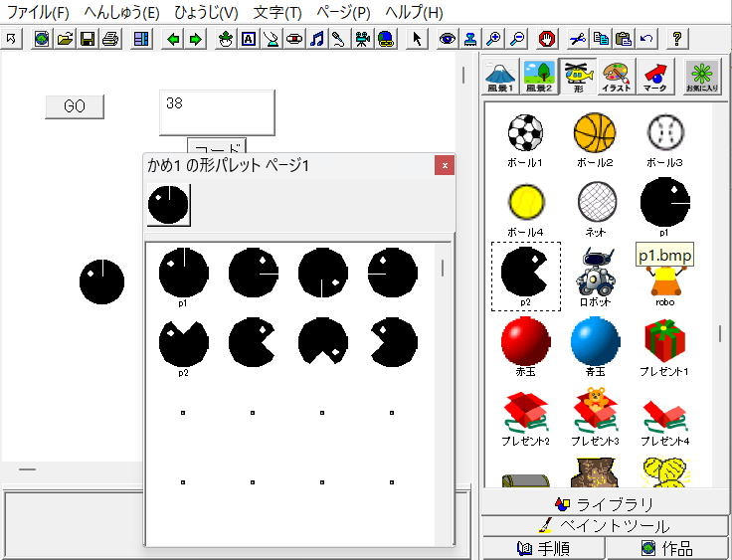Open the ページ(P) menu

click(x=343, y=12)
